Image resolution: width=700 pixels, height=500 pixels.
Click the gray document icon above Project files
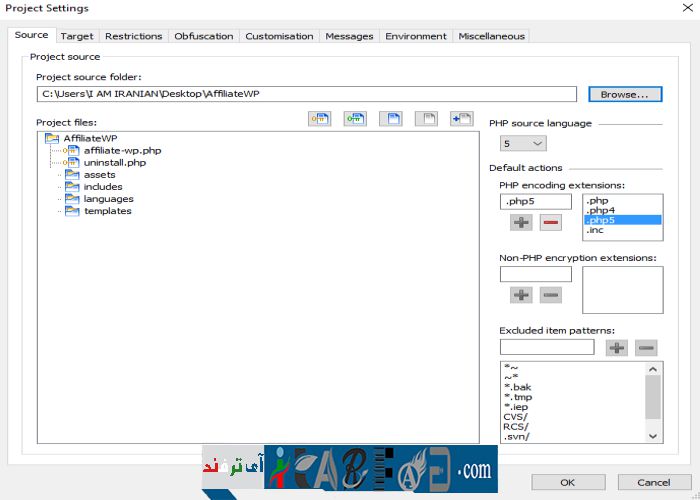tap(426, 119)
